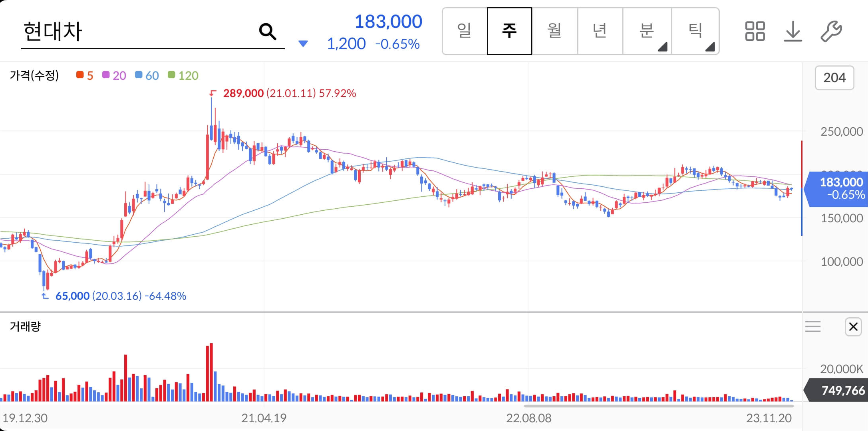Select the 일 daily chart tab
This screenshot has height=431, width=868.
[x=465, y=31]
